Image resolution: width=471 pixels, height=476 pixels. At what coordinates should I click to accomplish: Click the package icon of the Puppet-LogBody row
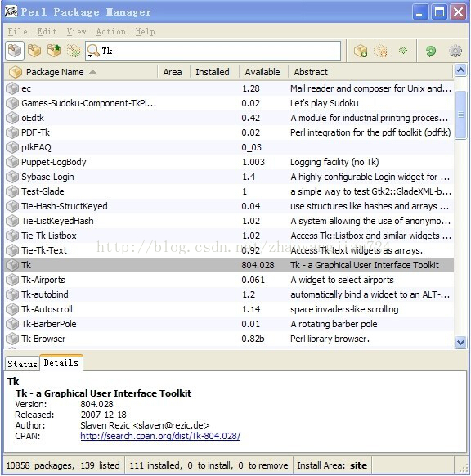tap(12, 162)
